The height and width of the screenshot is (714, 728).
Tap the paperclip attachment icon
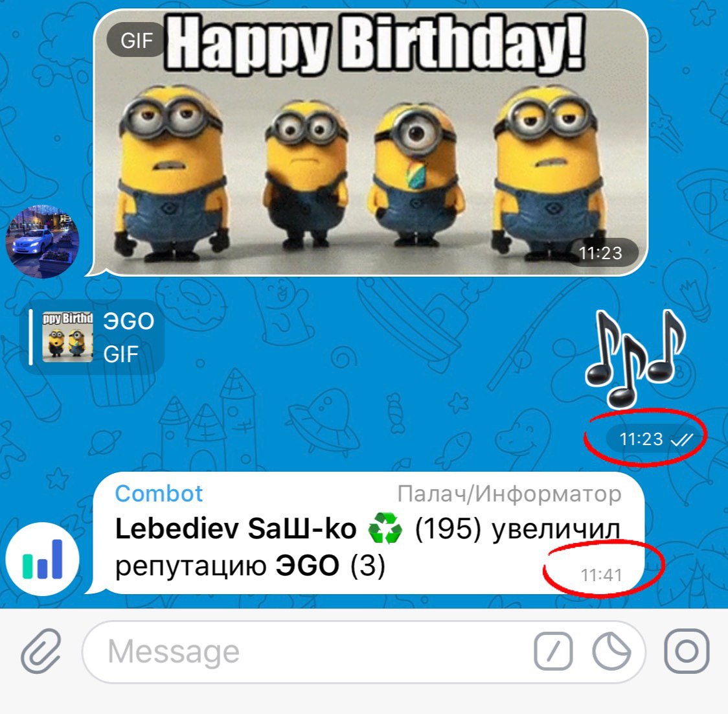click(x=41, y=651)
